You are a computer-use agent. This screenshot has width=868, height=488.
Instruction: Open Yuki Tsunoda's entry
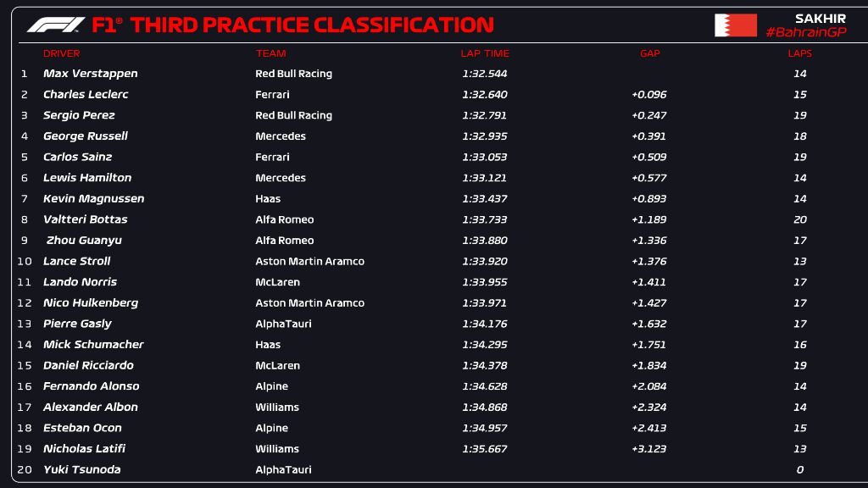[82, 469]
